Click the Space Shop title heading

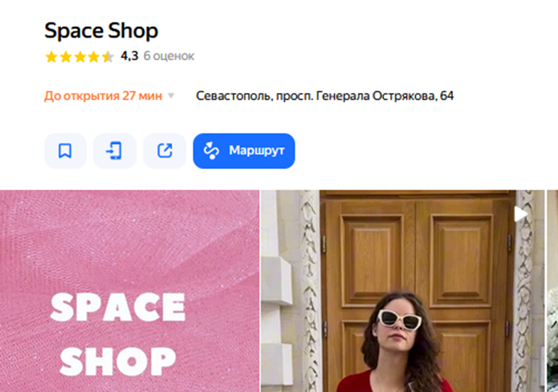(101, 31)
